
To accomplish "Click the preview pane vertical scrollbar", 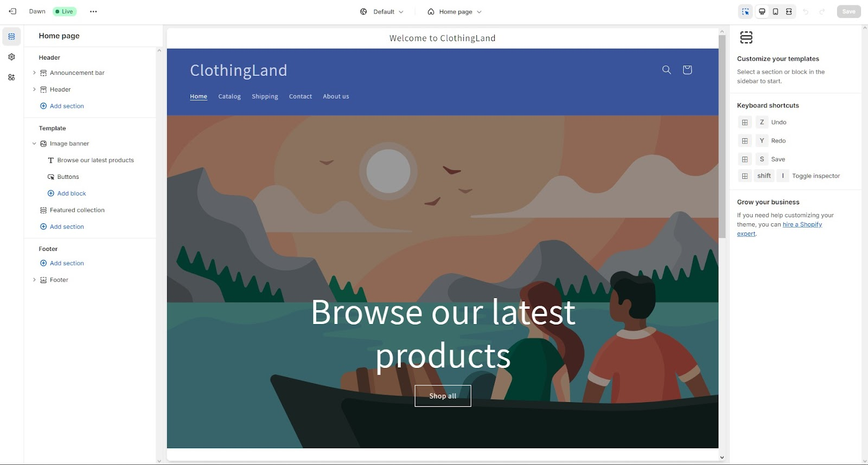I will tap(722, 137).
